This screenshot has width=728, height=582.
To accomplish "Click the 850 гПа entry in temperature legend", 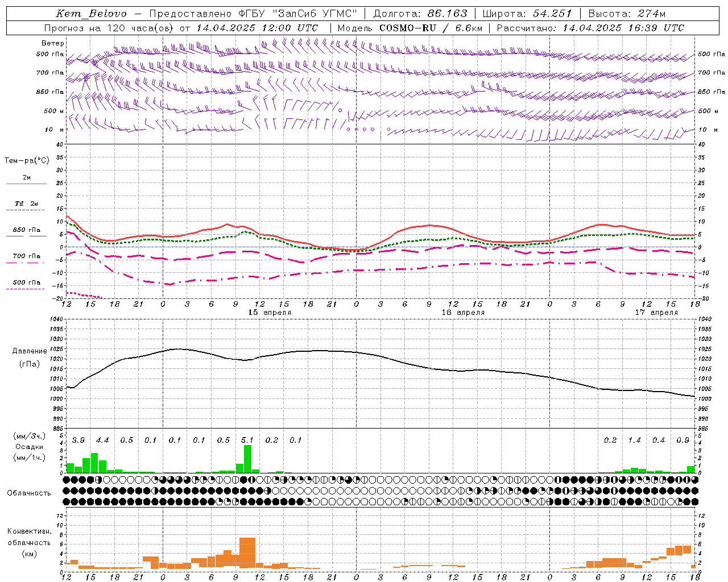I will pyautogui.click(x=26, y=230).
